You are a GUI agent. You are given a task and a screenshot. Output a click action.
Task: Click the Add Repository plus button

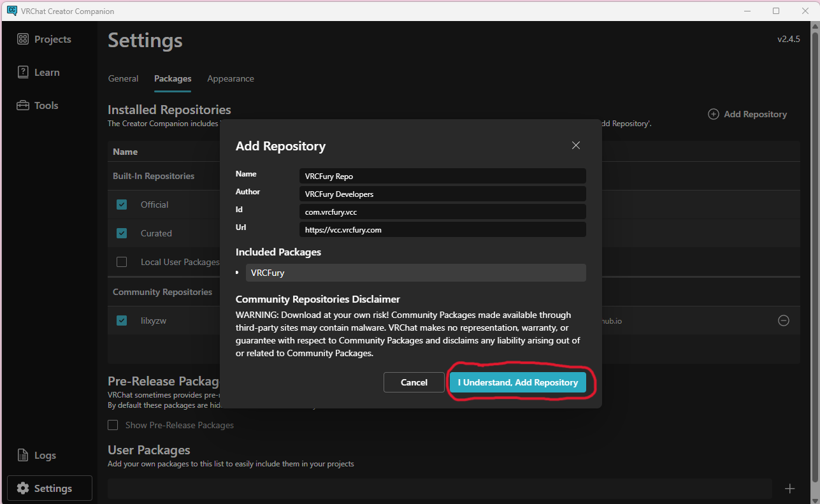pyautogui.click(x=747, y=114)
